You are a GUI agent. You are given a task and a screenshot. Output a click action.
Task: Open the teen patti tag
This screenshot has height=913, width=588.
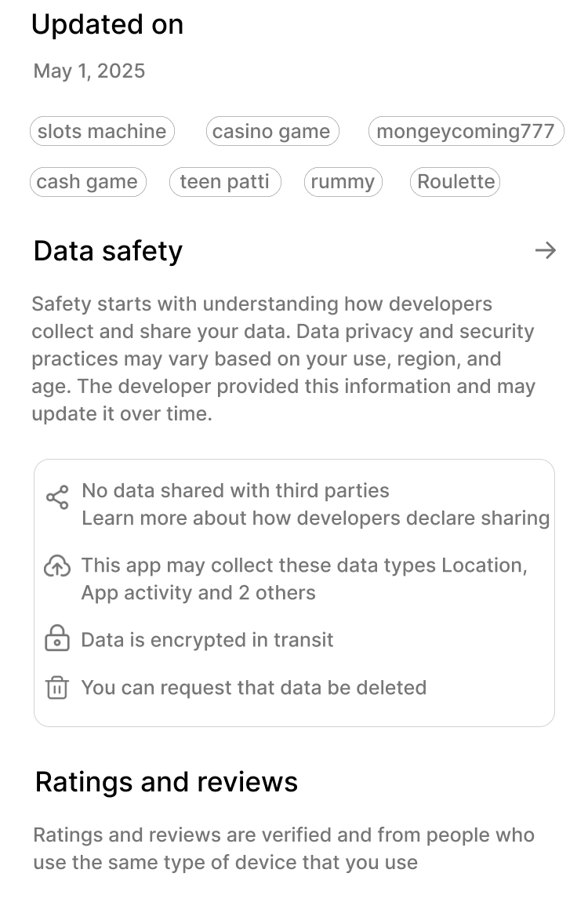(x=225, y=182)
